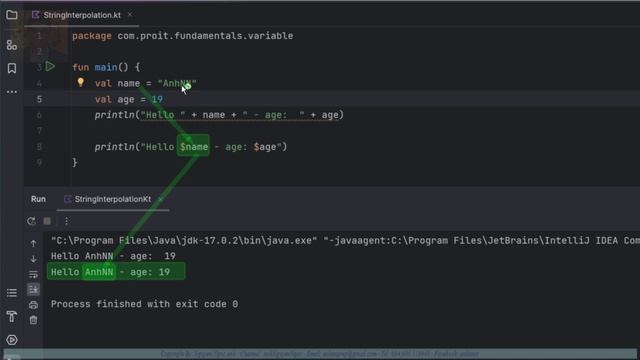
Task: Click the $age template in println
Action: coord(265,147)
